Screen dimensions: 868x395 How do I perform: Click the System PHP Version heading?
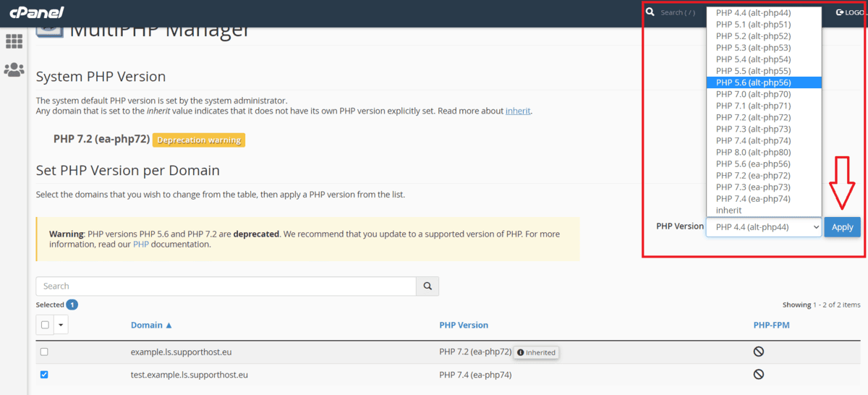[x=101, y=77]
